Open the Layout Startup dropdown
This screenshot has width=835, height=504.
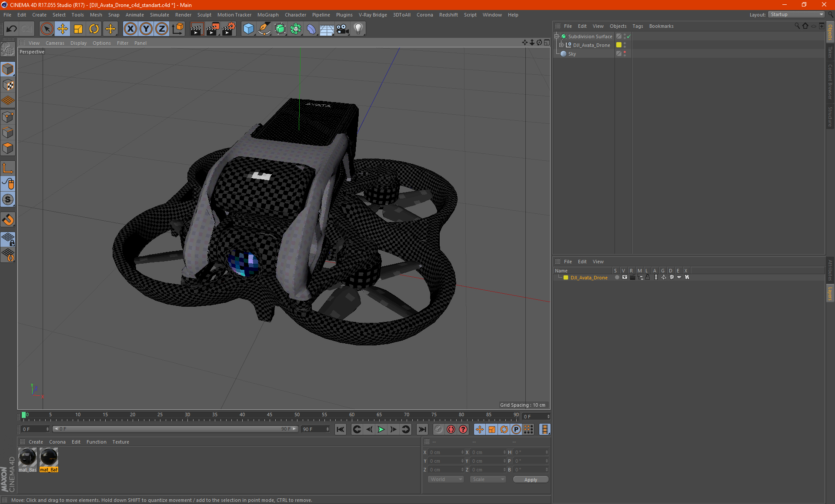pyautogui.click(x=797, y=14)
